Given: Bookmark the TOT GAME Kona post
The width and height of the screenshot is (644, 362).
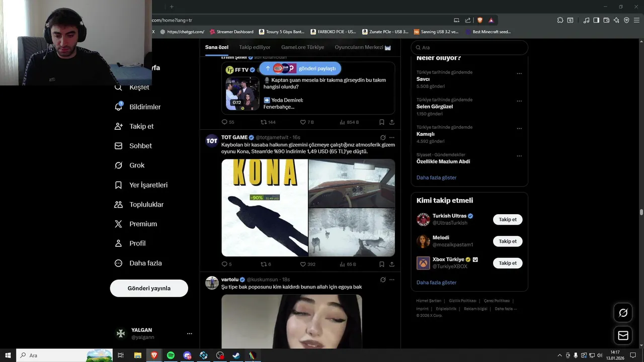Looking at the screenshot, I should pyautogui.click(x=382, y=264).
